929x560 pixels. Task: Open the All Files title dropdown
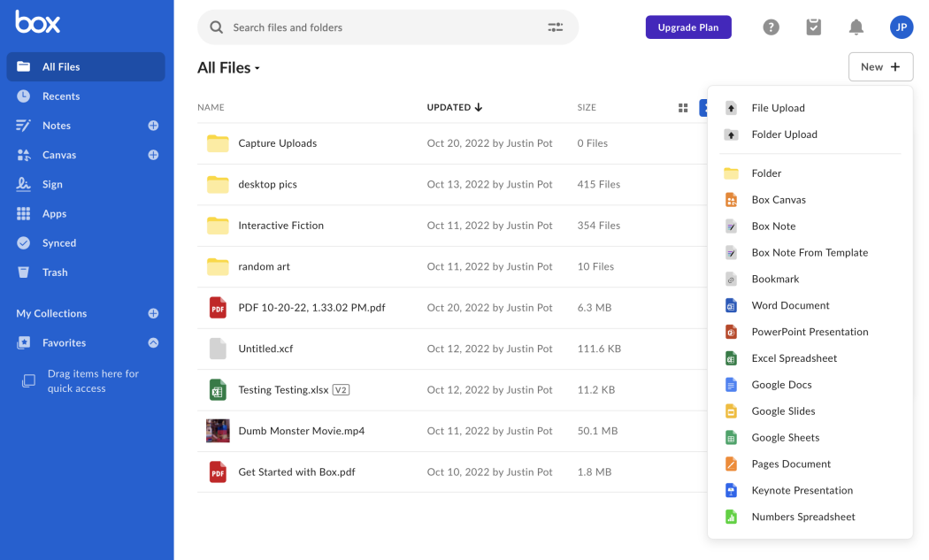[x=228, y=68]
